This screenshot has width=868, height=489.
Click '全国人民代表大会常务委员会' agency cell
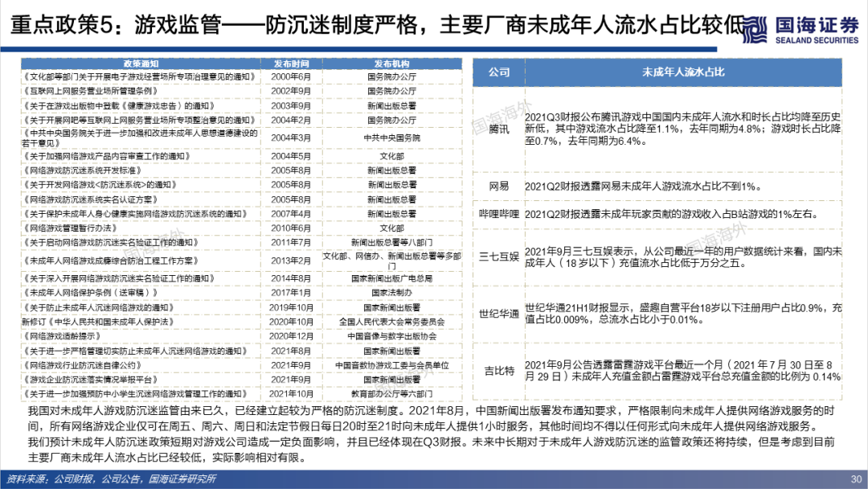coord(392,322)
